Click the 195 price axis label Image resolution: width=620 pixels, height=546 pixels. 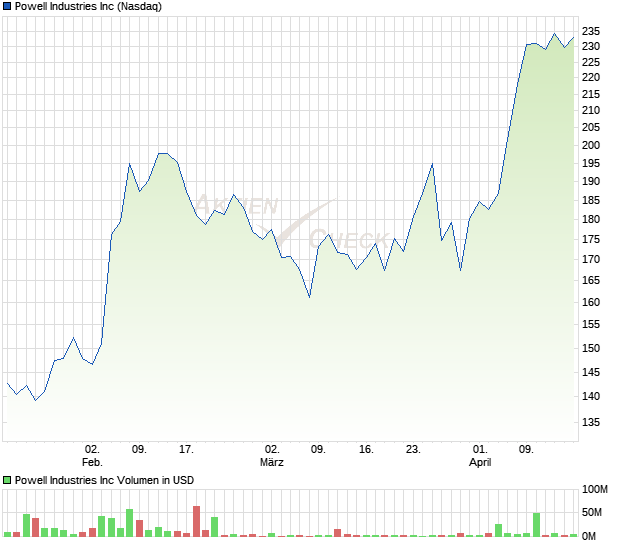click(591, 163)
